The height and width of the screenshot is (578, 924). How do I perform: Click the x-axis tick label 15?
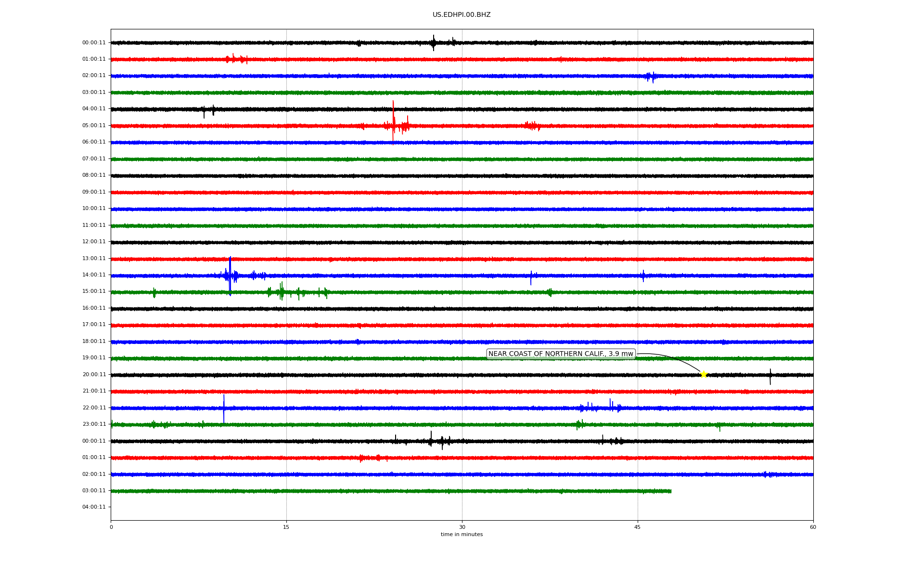(x=286, y=527)
